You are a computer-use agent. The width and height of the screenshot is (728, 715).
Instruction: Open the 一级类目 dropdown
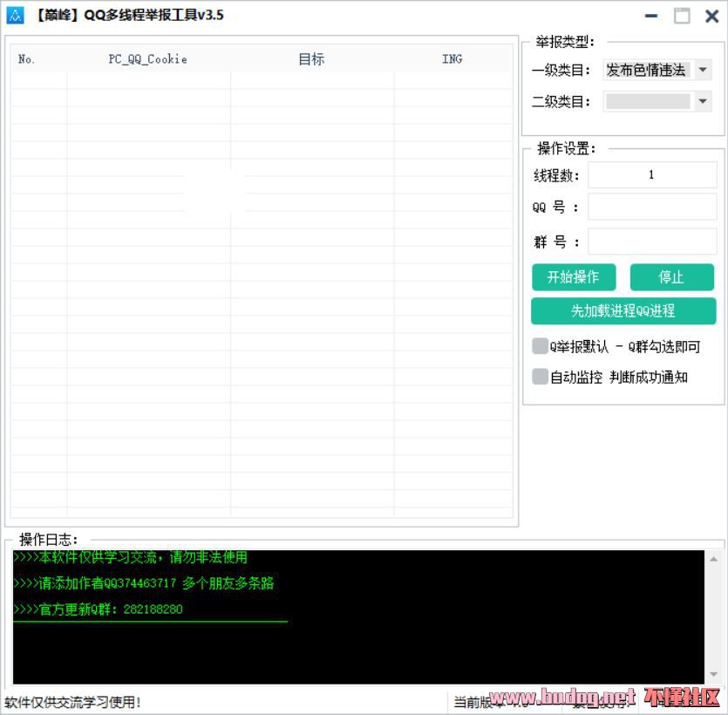click(703, 70)
